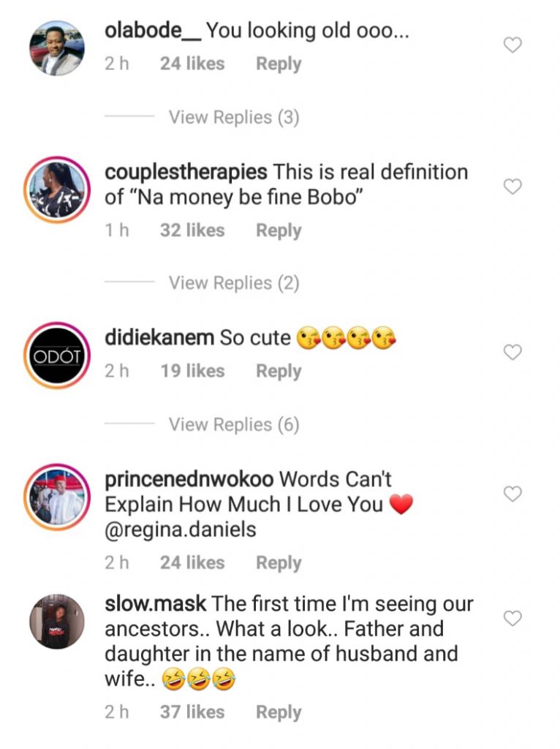
Task: Reply to slow.mask's comment
Action: click(x=279, y=712)
